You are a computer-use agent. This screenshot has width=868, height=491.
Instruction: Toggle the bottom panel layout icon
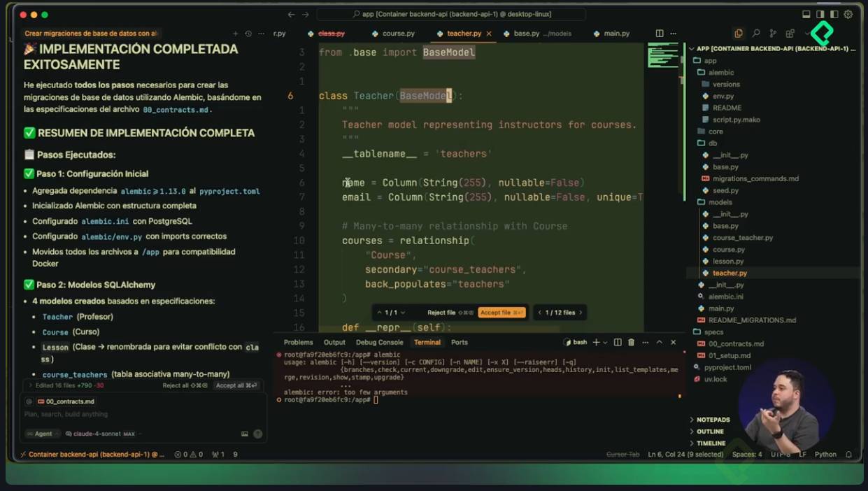coord(806,14)
